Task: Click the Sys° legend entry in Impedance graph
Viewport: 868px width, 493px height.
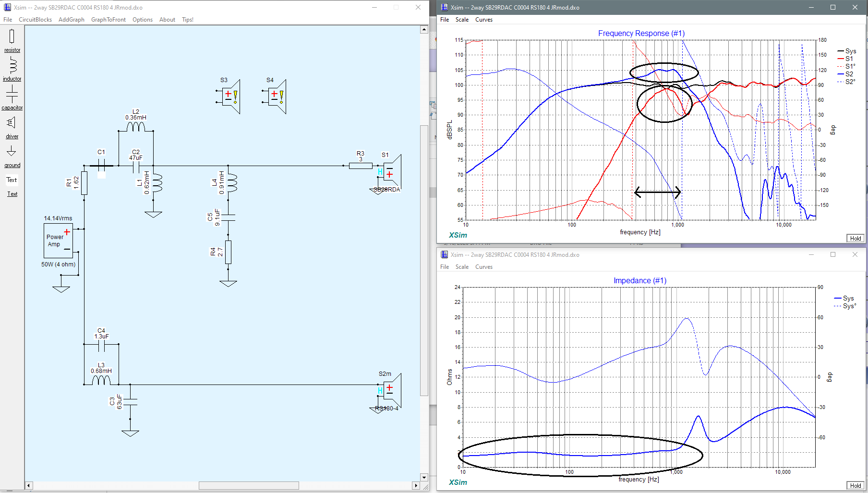Action: pos(845,306)
